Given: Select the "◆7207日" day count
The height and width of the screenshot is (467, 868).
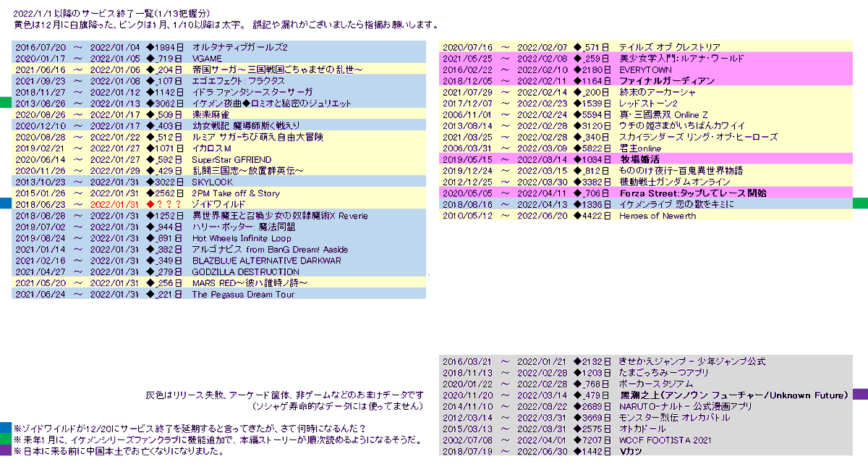Looking at the screenshot, I should click(x=592, y=440).
